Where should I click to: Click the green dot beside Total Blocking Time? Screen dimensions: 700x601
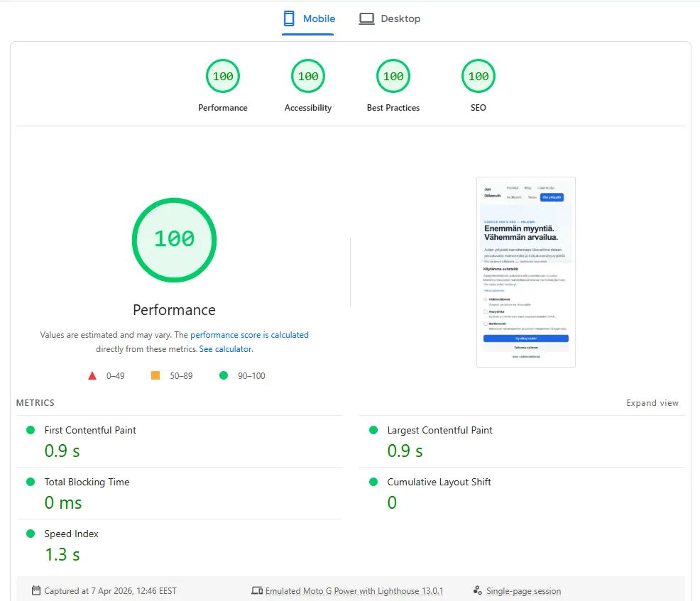pyautogui.click(x=29, y=481)
